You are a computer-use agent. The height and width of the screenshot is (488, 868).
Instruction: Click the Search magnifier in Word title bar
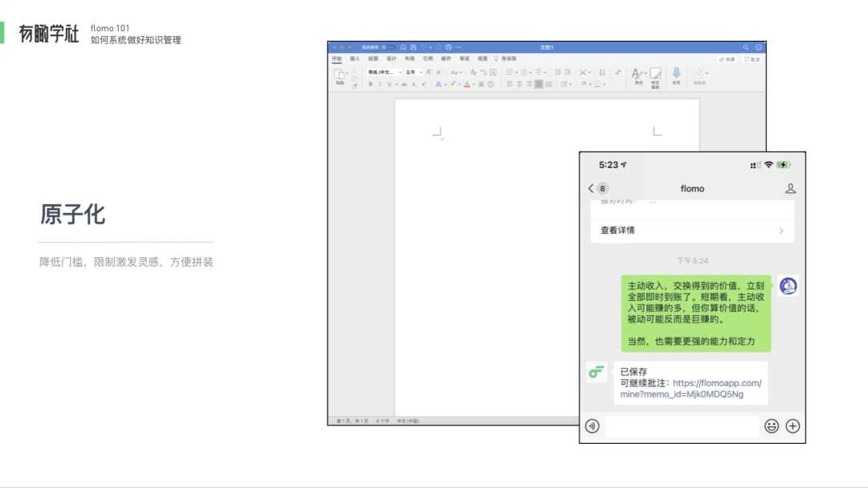click(x=746, y=47)
